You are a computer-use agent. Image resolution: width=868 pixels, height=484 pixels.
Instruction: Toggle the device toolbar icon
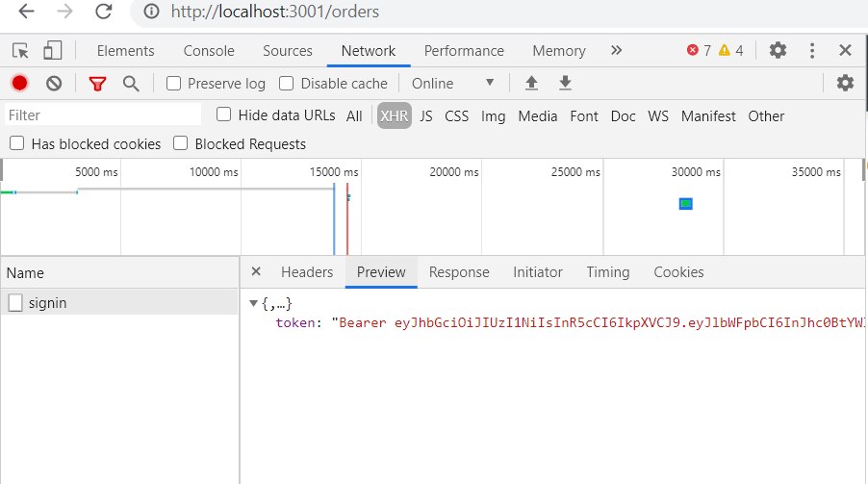tap(52, 50)
